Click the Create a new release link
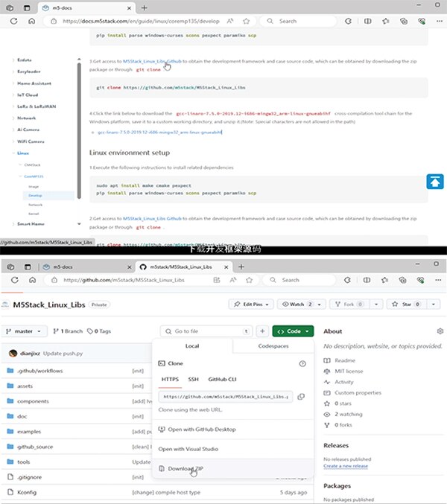 point(347,465)
